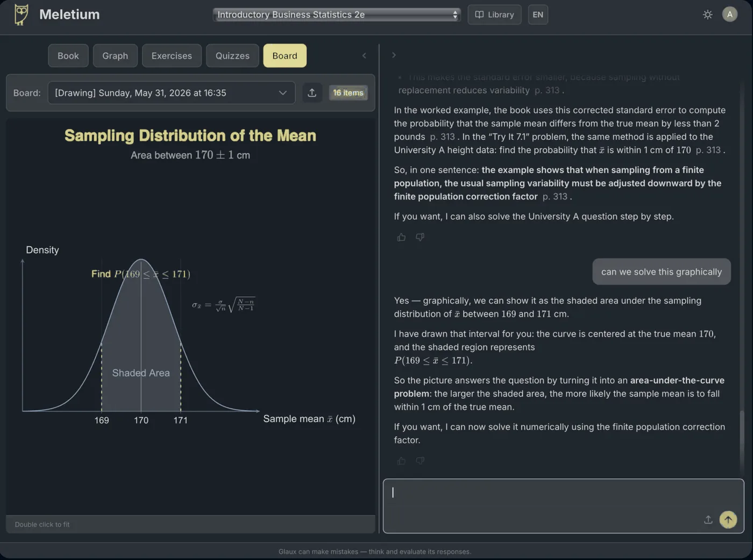
Task: Click the 'Double click to fit' hint bar
Action: tap(190, 525)
